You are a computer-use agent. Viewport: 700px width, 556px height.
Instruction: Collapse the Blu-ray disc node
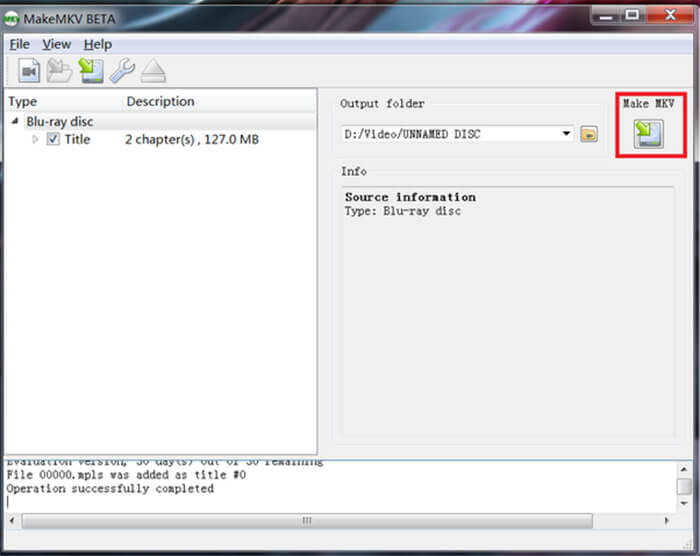15,121
